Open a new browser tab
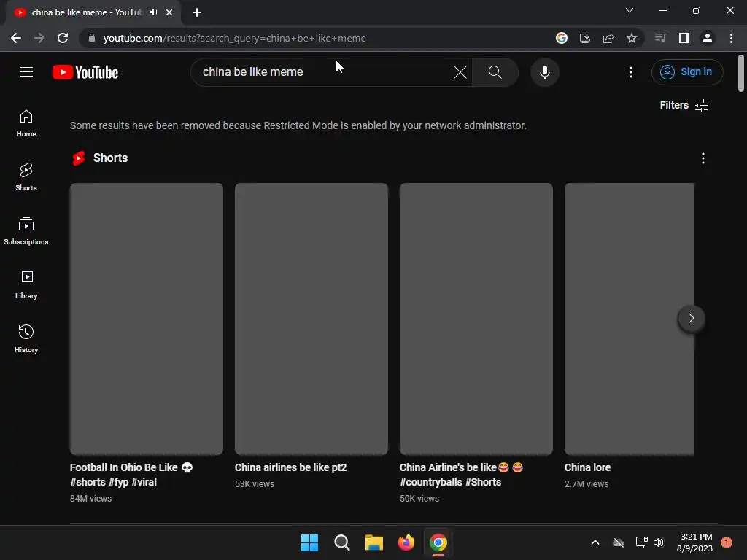 (x=197, y=12)
